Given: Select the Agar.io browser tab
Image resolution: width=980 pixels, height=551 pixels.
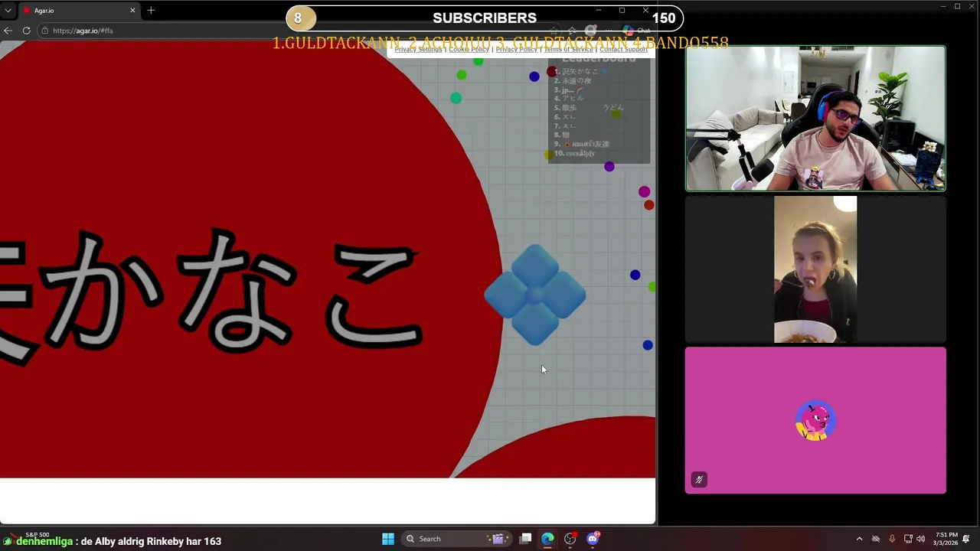Looking at the screenshot, I should click(x=78, y=11).
